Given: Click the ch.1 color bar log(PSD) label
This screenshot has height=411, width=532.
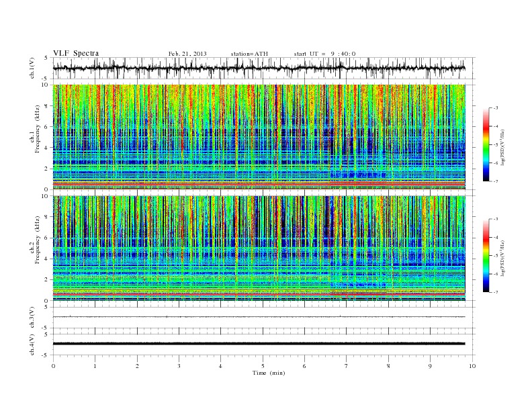Looking at the screenshot, I should (502, 147).
